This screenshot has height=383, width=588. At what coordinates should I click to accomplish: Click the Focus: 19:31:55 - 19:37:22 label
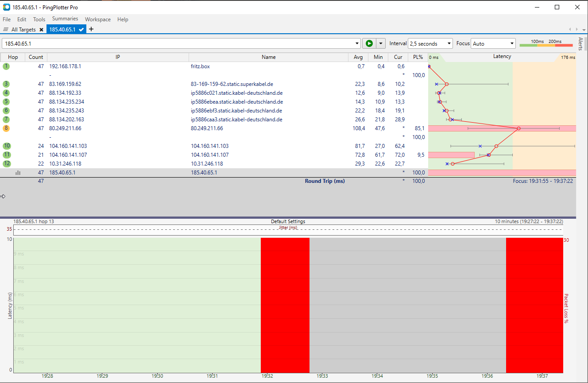click(x=543, y=181)
